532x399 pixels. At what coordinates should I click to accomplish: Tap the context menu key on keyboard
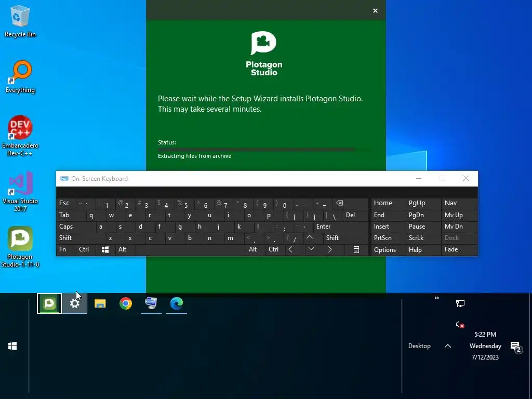click(356, 250)
